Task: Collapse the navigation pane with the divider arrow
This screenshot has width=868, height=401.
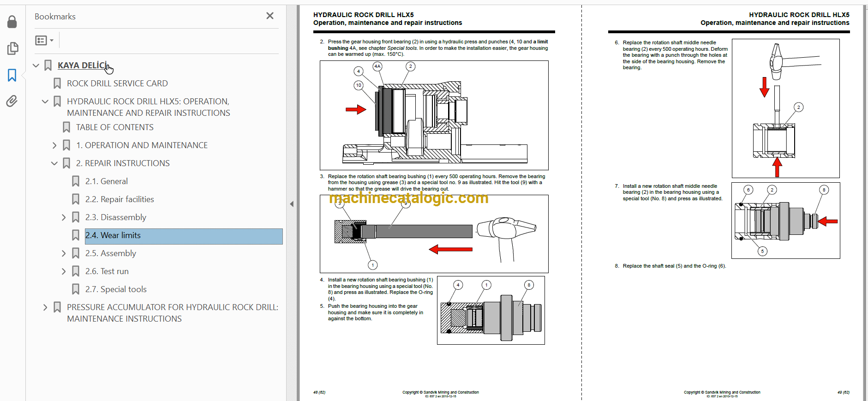Action: (x=292, y=204)
